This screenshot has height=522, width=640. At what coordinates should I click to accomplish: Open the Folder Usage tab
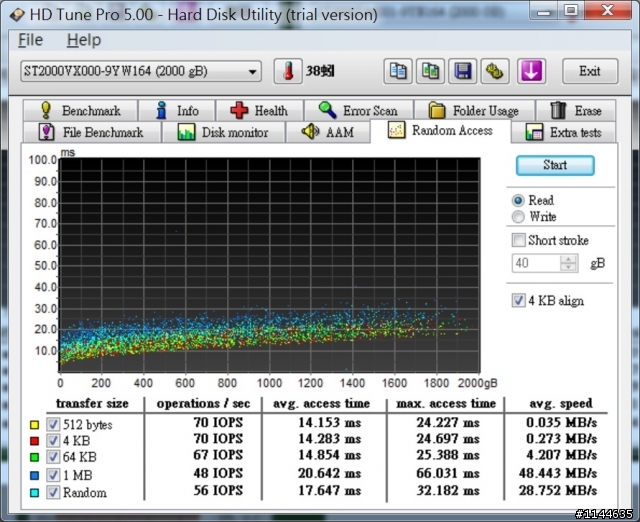point(474,110)
